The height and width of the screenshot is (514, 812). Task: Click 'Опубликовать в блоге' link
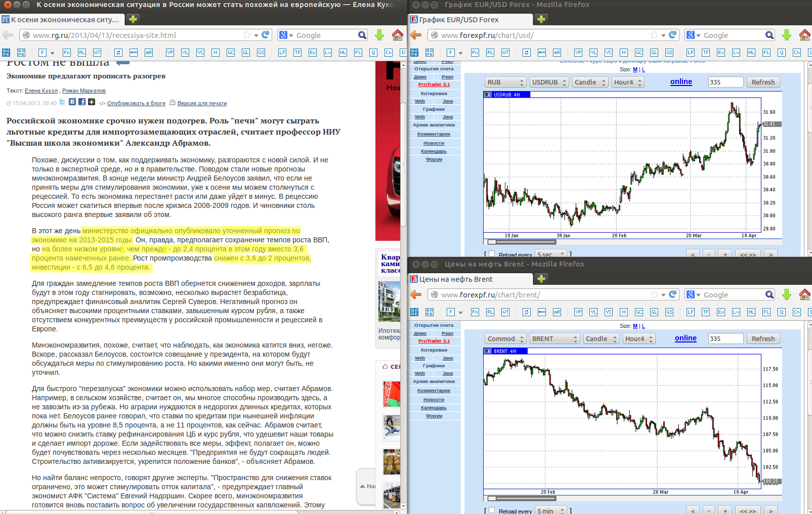coord(136,103)
